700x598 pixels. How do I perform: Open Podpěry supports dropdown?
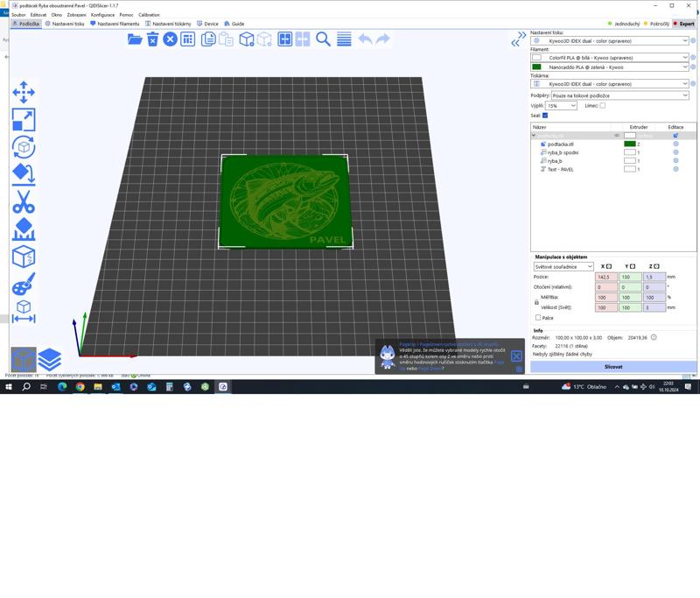[619, 95]
